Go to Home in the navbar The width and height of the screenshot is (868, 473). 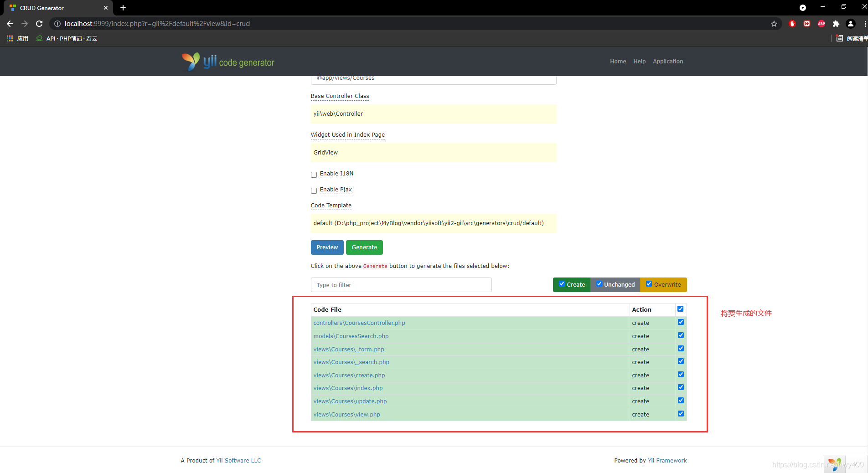click(618, 61)
